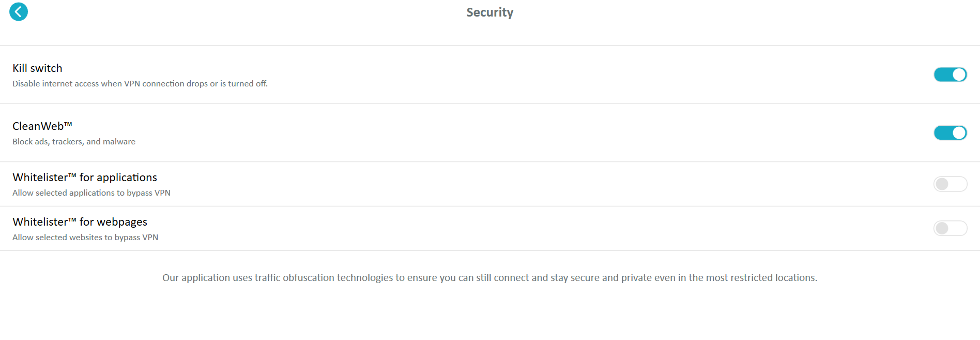Open Whitelister for applications title
The image size is (980, 340).
tap(85, 178)
